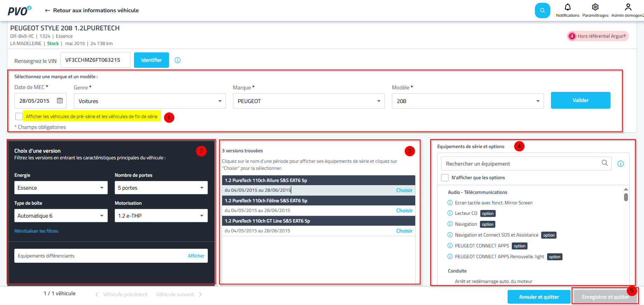This screenshot has width=644, height=305.
Task: Click Réinitialiser les filtres link
Action: [36, 231]
